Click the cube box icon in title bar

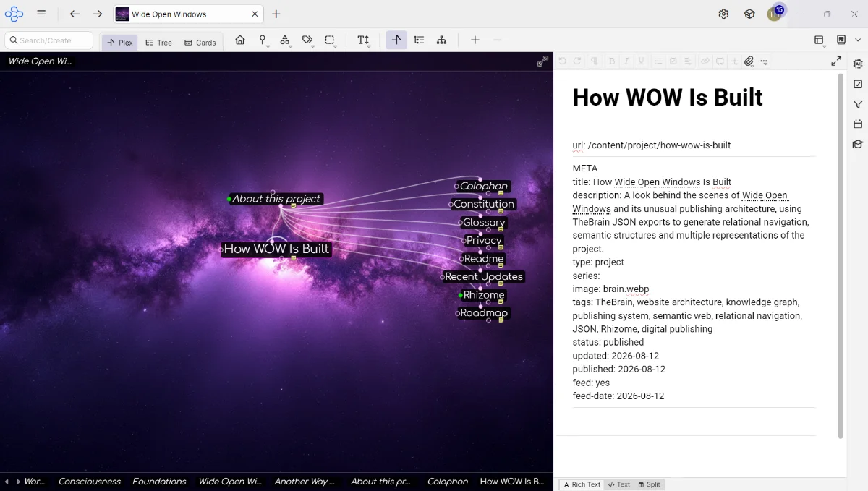coord(750,14)
